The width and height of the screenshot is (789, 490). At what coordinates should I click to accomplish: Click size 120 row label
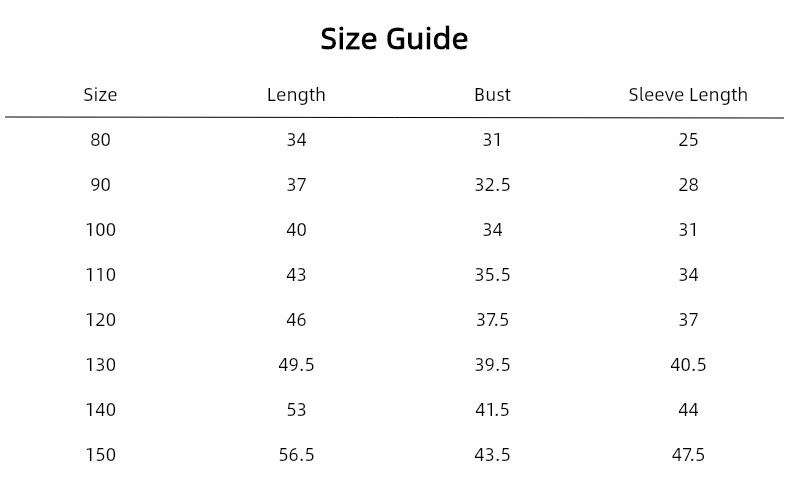[101, 319]
